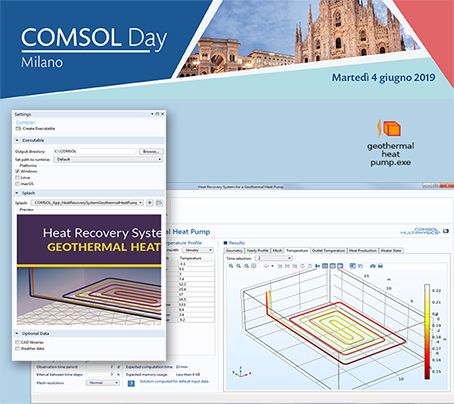
Task: Enable the Linux platform checkbox
Action: [17, 177]
